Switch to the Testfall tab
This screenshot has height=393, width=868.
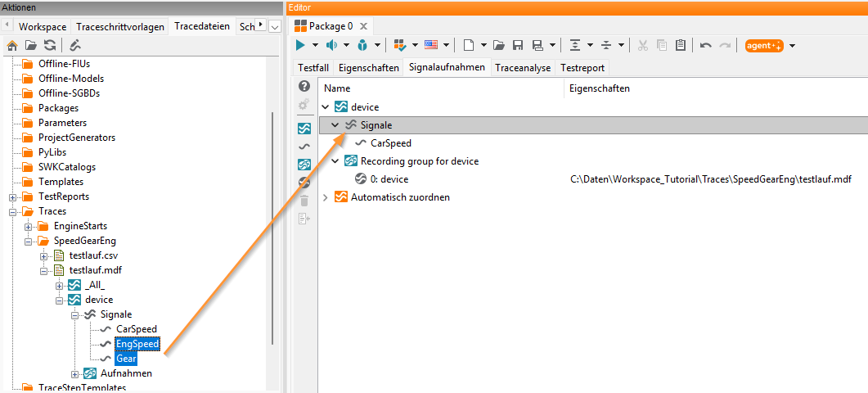tap(313, 68)
